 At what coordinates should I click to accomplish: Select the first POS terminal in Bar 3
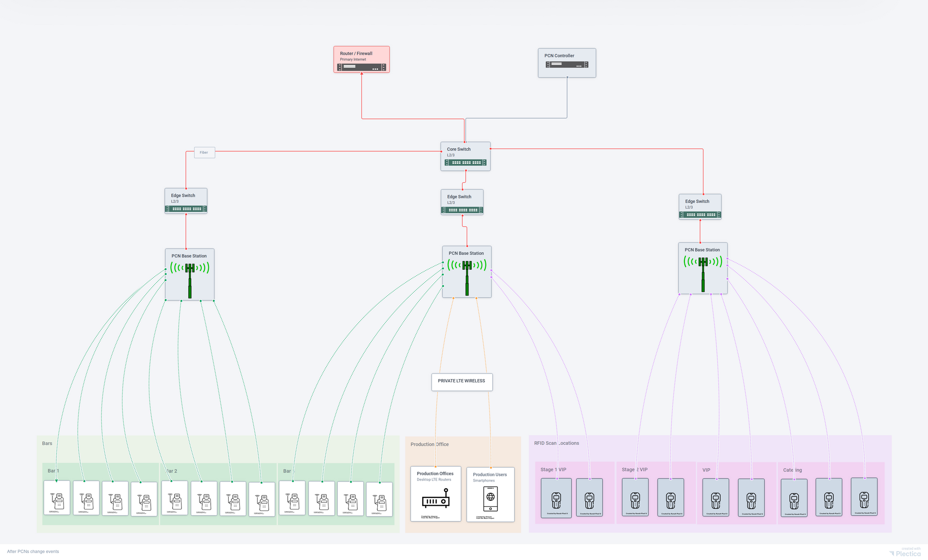coord(292,498)
